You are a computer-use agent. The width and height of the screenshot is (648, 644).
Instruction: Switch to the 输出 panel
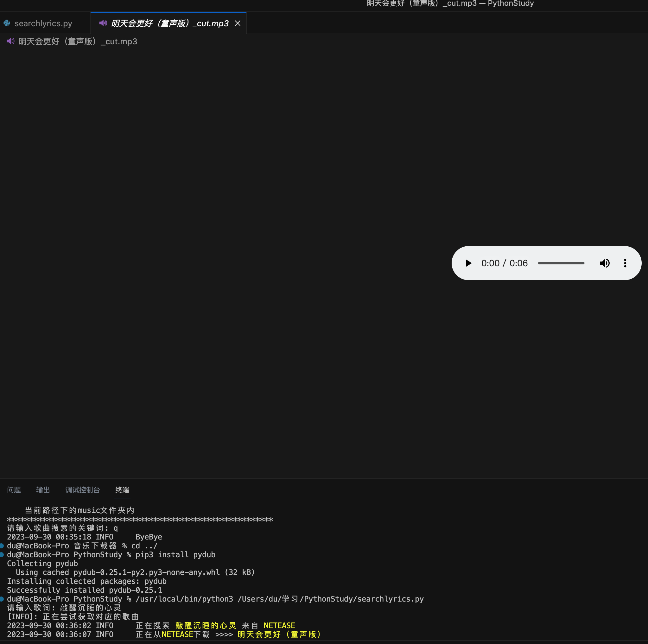[x=43, y=490]
